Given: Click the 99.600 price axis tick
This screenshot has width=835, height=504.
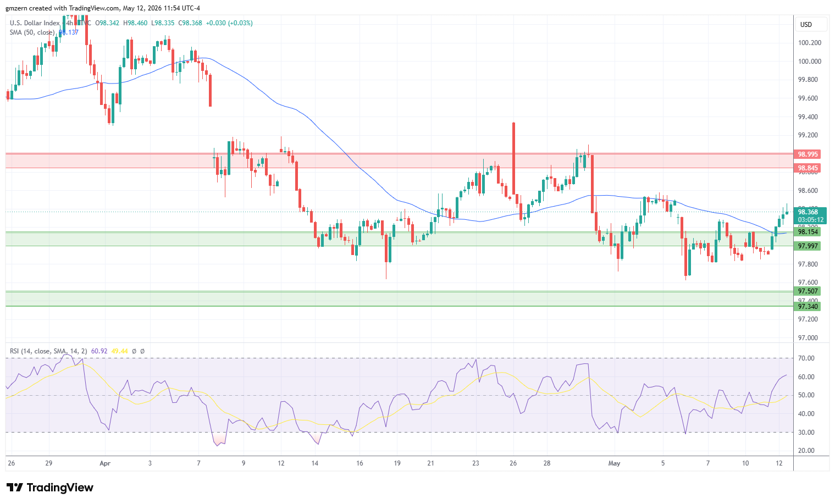Looking at the screenshot, I should pos(808,98).
